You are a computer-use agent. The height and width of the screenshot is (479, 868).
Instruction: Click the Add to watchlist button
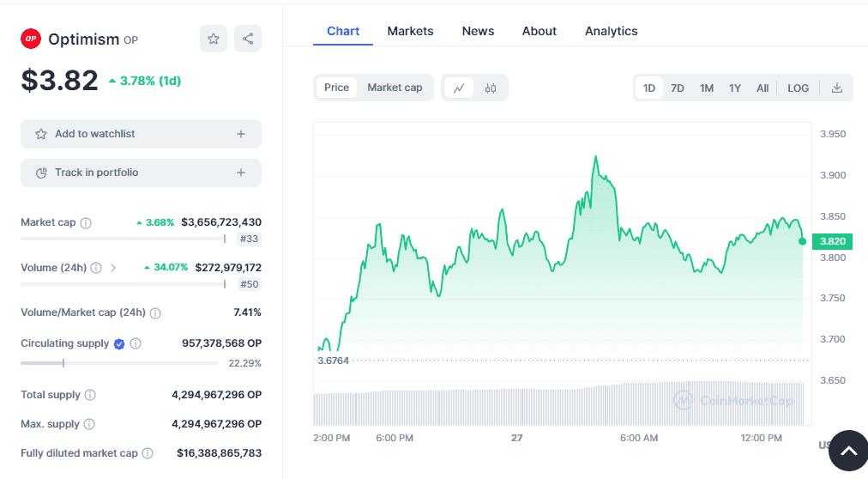142,134
